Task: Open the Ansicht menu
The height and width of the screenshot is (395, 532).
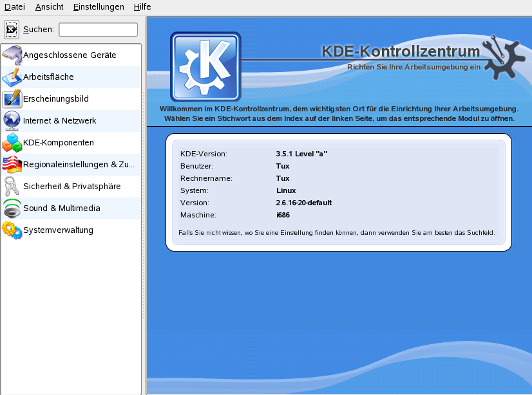Action: coord(50,7)
